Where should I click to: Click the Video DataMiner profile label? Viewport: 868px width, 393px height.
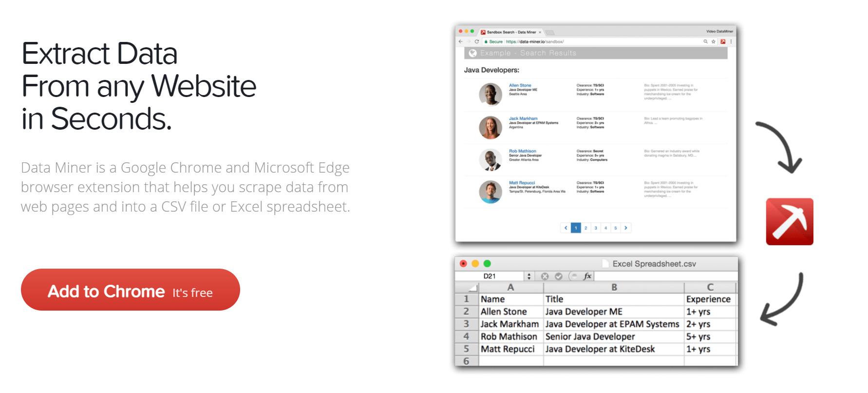click(719, 31)
